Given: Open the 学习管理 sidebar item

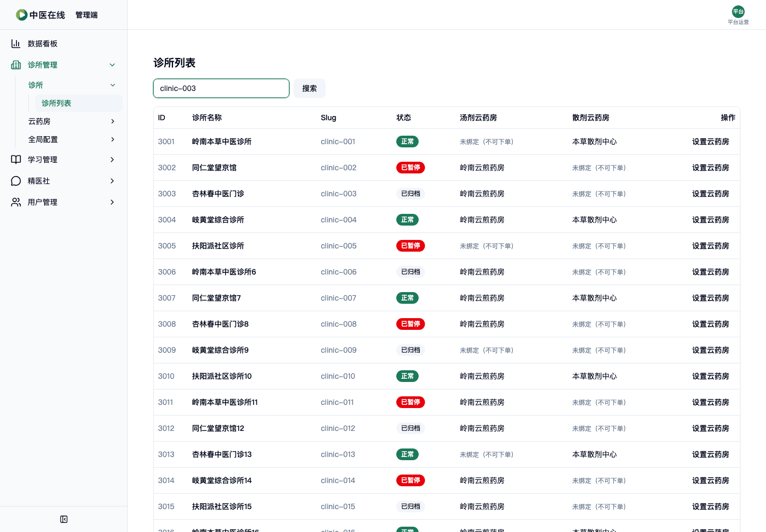Looking at the screenshot, I should coord(64,160).
